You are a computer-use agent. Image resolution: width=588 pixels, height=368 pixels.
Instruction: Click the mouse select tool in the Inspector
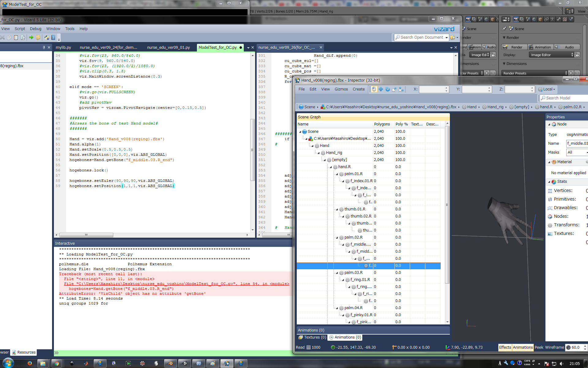tap(374, 89)
